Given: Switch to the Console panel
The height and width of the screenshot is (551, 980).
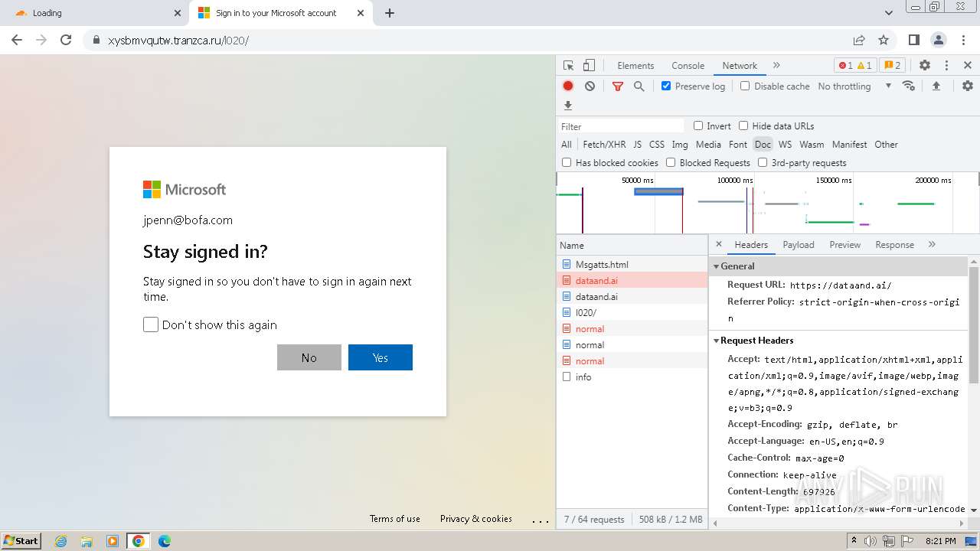Looking at the screenshot, I should (x=688, y=66).
